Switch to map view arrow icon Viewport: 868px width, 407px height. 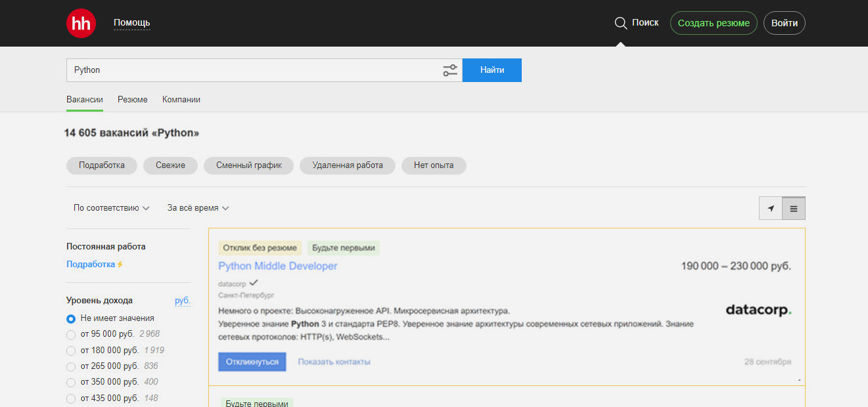point(770,209)
